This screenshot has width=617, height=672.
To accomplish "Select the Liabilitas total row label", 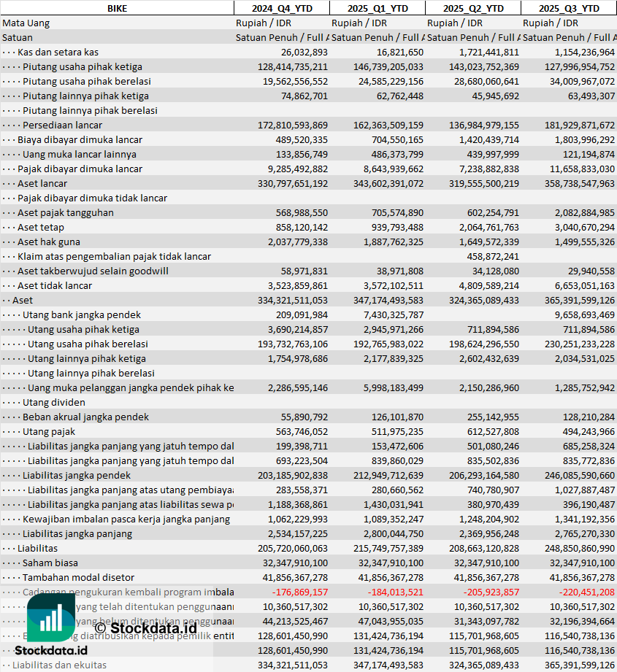I will [37, 548].
